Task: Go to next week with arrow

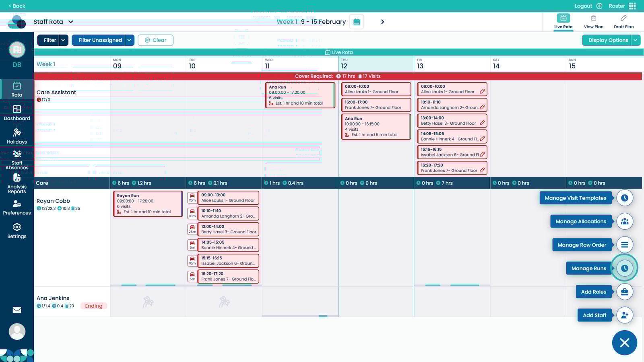Action: 382,22
